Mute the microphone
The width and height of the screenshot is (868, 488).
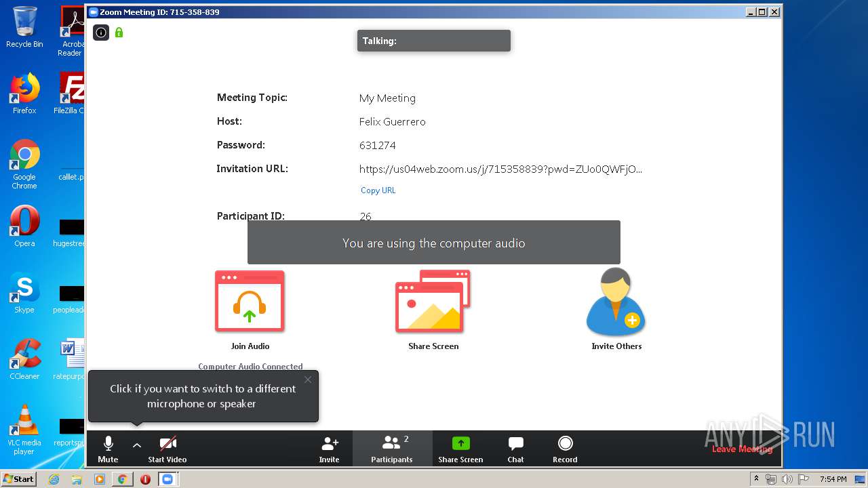coord(108,449)
